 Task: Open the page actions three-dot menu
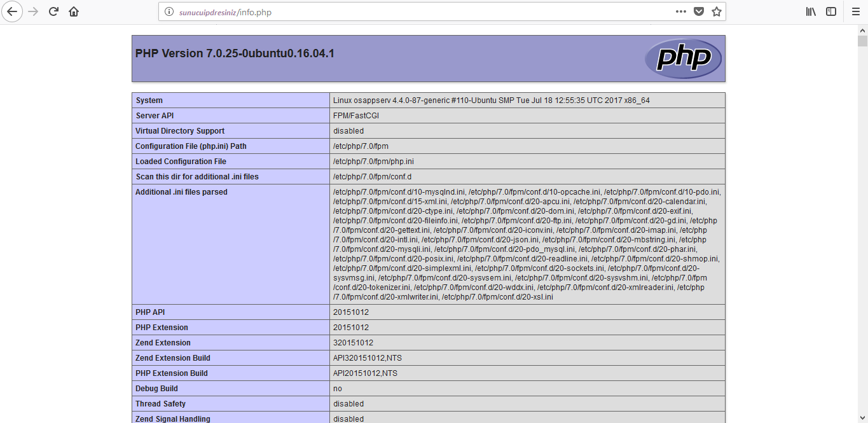click(680, 11)
